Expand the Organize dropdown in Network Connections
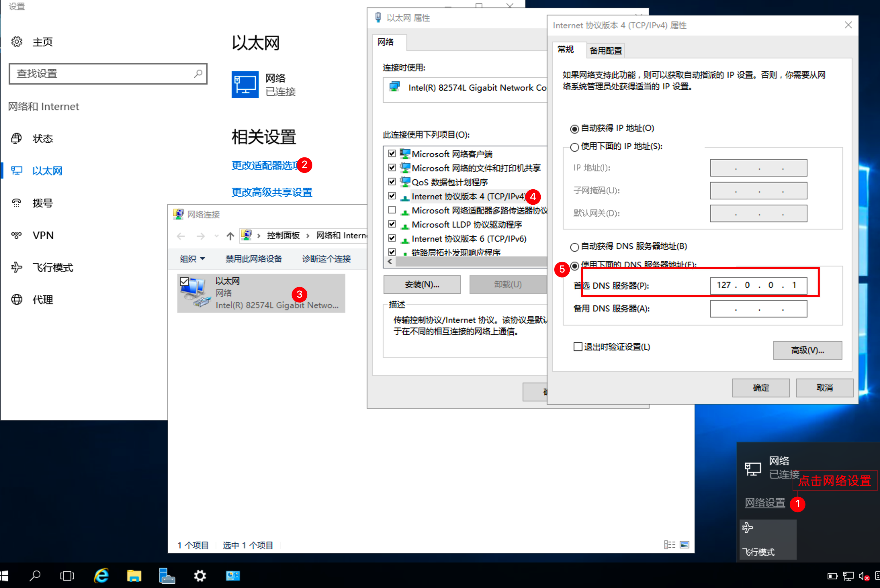This screenshot has width=880, height=588. [192, 259]
